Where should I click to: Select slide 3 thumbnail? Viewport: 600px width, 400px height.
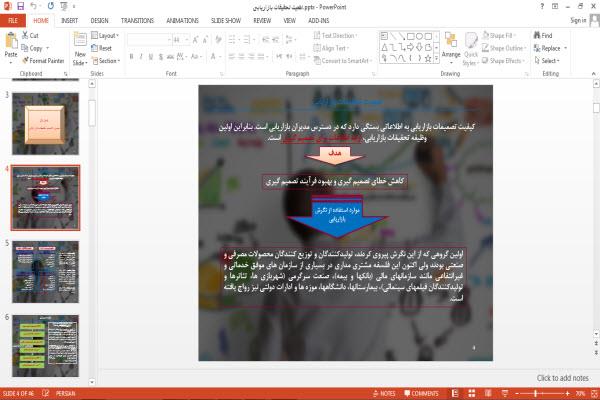[46, 124]
